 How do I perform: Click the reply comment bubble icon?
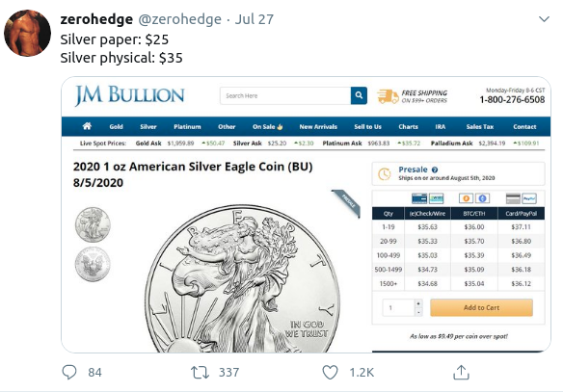pyautogui.click(x=69, y=373)
